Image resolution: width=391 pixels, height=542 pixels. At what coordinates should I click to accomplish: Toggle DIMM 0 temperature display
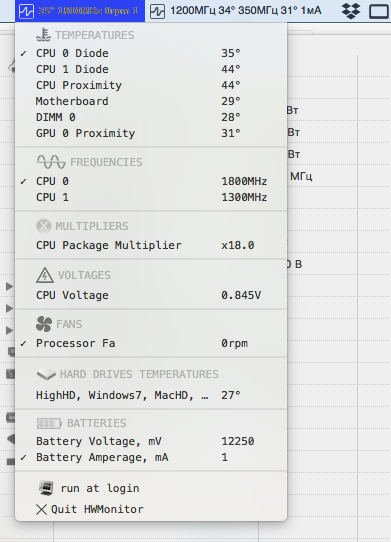[151, 117]
